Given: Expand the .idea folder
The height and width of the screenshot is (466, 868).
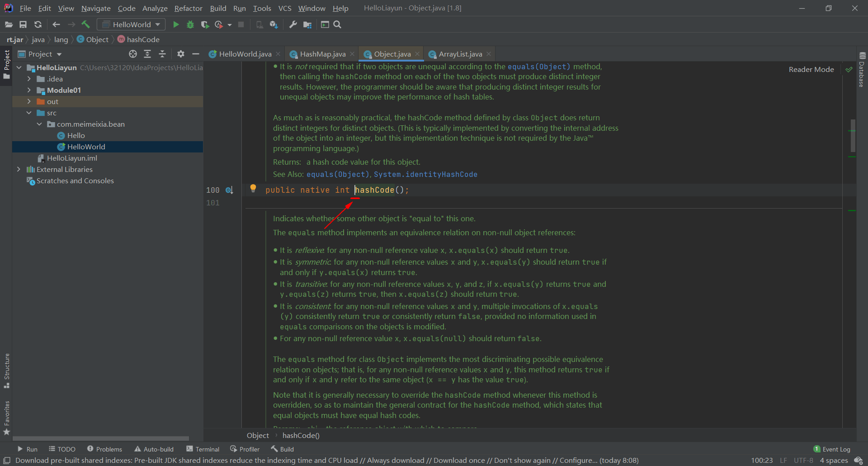Looking at the screenshot, I should [x=29, y=79].
